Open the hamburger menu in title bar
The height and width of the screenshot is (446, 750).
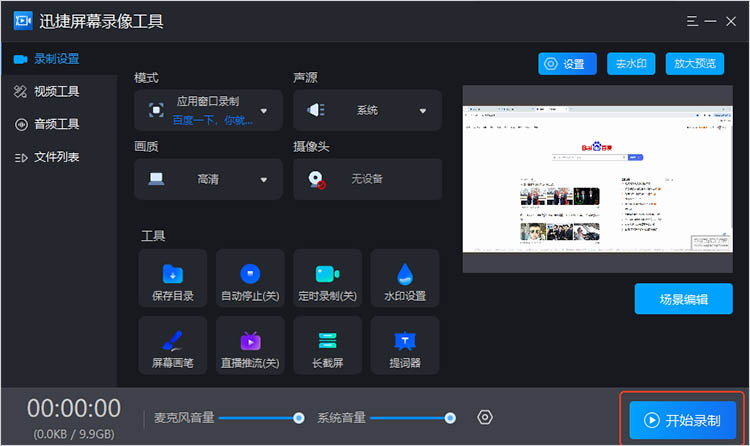(692, 21)
